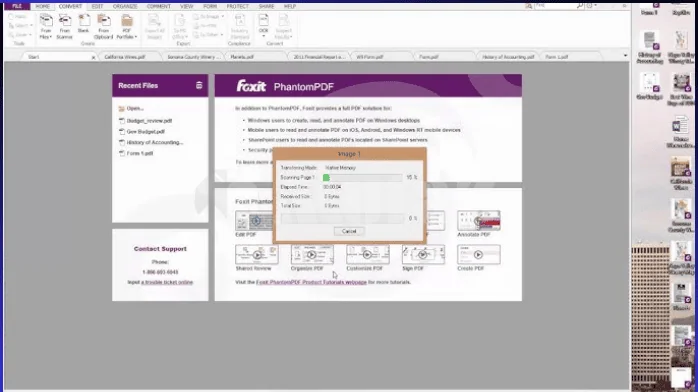Open the COMMENT ribbon tab
The width and height of the screenshot is (698, 392).
pos(158,6)
